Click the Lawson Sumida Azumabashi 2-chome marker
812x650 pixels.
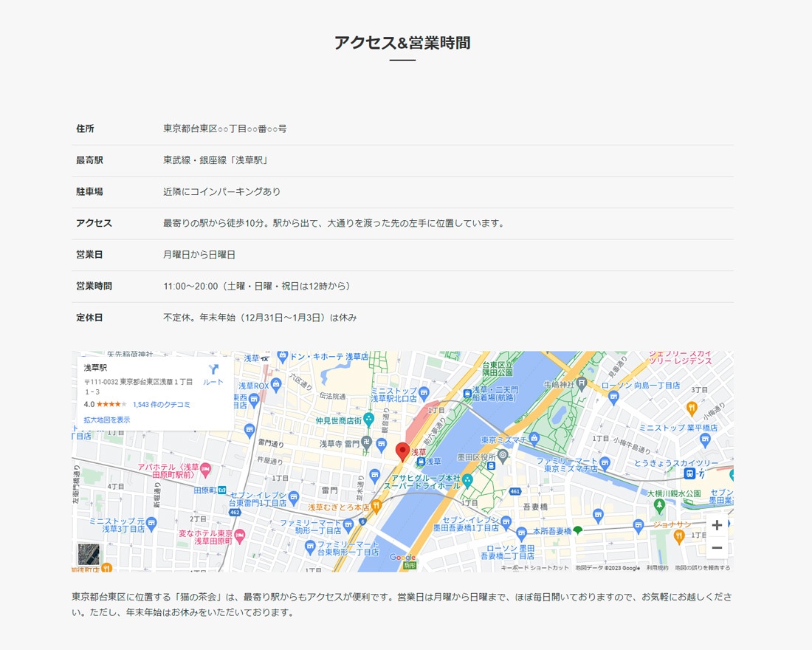[521, 533]
